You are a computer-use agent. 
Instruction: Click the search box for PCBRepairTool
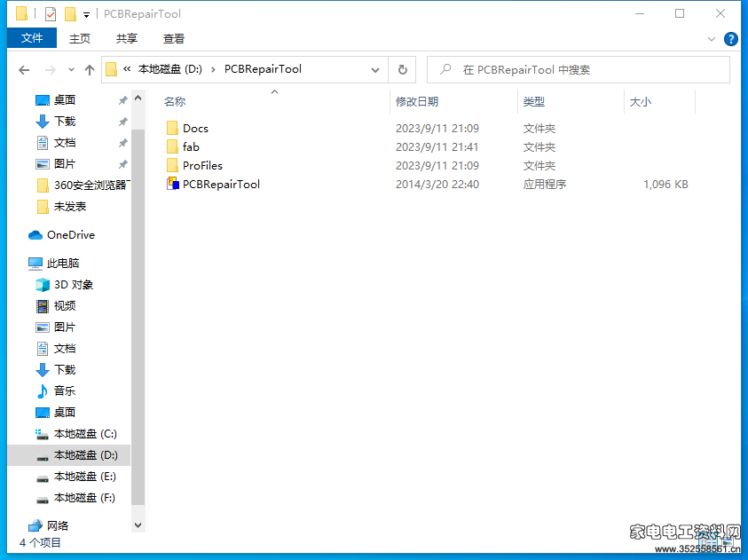[579, 70]
